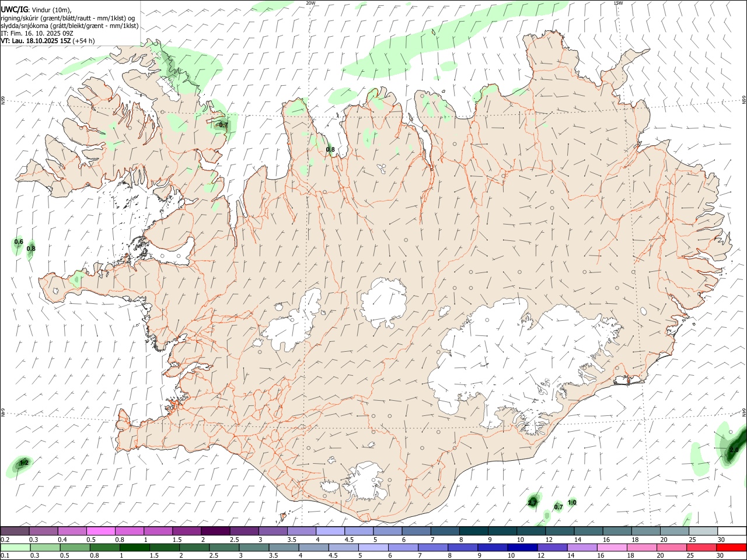747x560 pixels.
Task: Click the 0.6 precipitation value off the west coast
Action: click(x=19, y=242)
